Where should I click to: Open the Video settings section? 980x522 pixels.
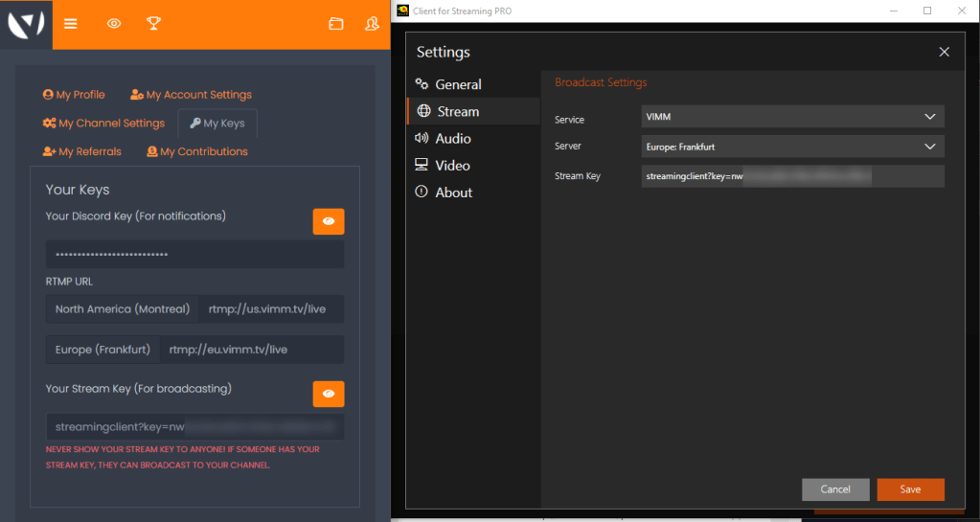tap(452, 166)
